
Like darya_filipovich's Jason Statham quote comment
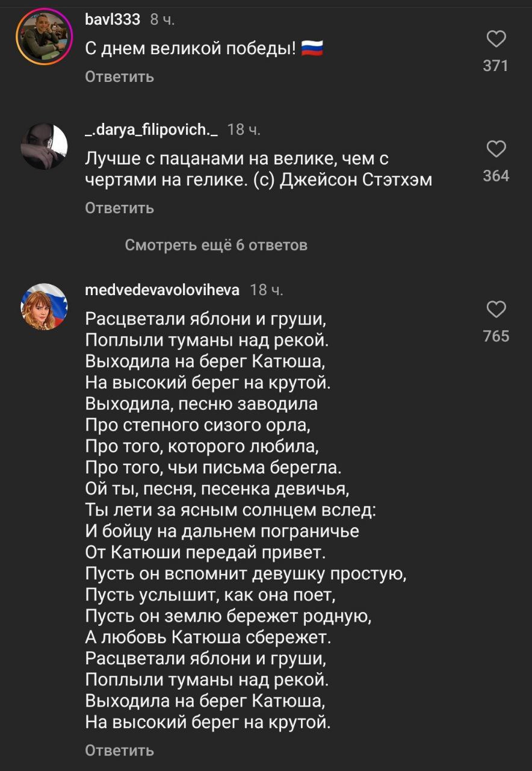495,149
